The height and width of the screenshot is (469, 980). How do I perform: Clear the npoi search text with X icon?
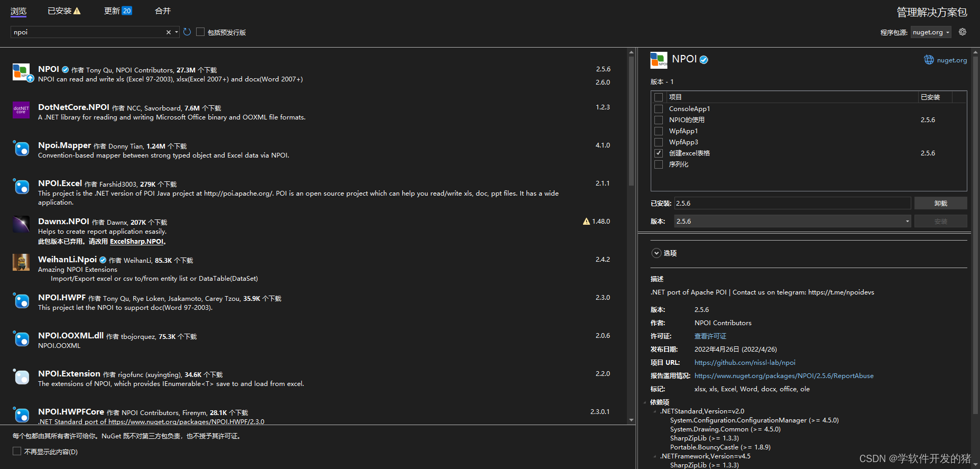[169, 32]
